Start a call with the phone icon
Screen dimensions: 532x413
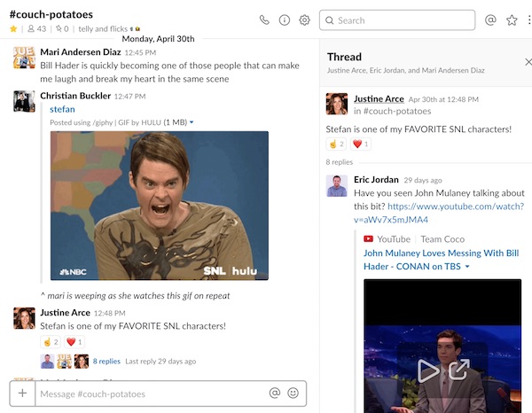pos(264,19)
